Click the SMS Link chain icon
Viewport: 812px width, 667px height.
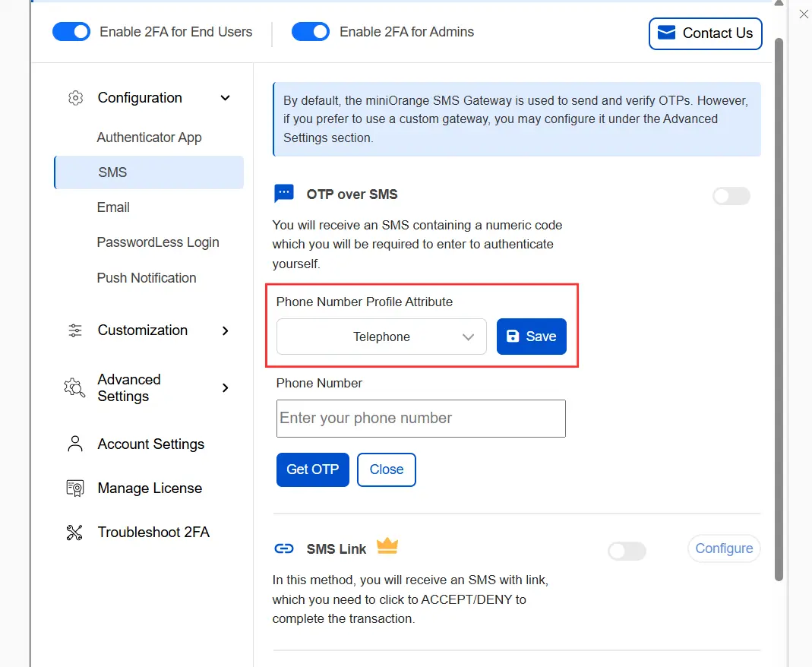click(284, 548)
